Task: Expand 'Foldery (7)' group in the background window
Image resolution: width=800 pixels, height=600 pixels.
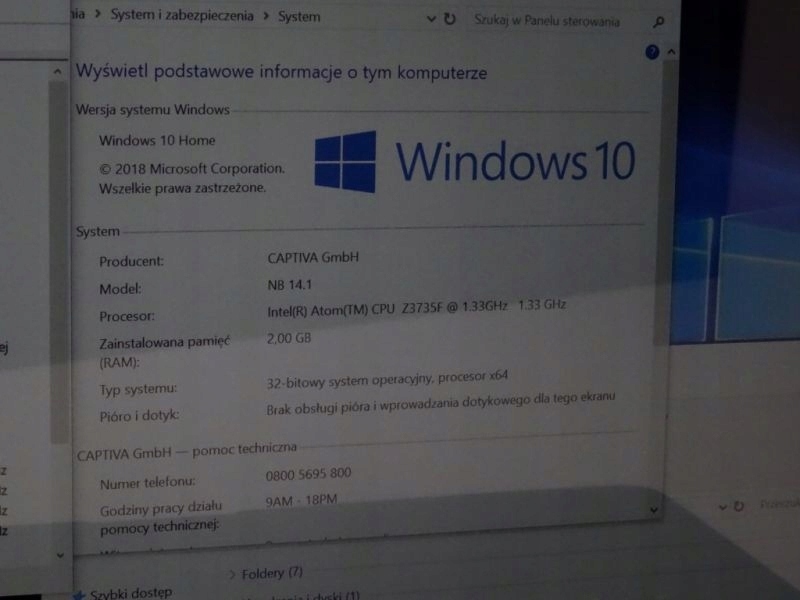Action: pos(232,575)
